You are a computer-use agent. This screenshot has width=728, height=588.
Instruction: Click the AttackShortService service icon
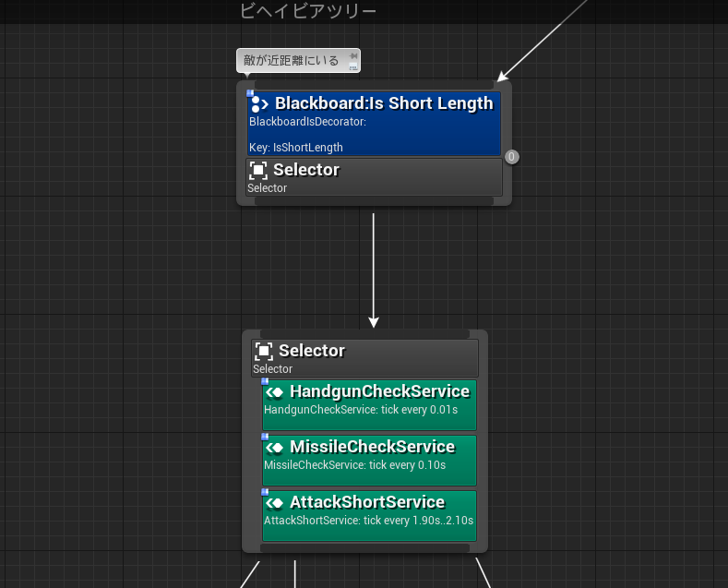[275, 502]
